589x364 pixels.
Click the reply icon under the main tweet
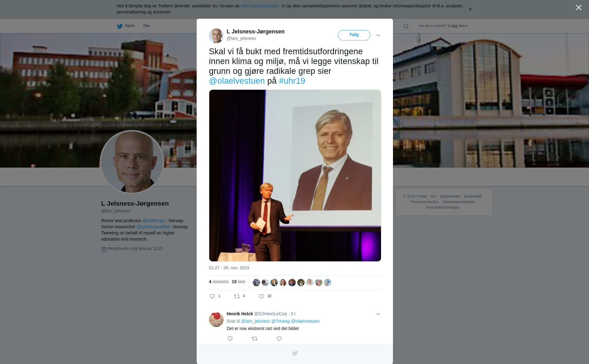click(x=212, y=296)
